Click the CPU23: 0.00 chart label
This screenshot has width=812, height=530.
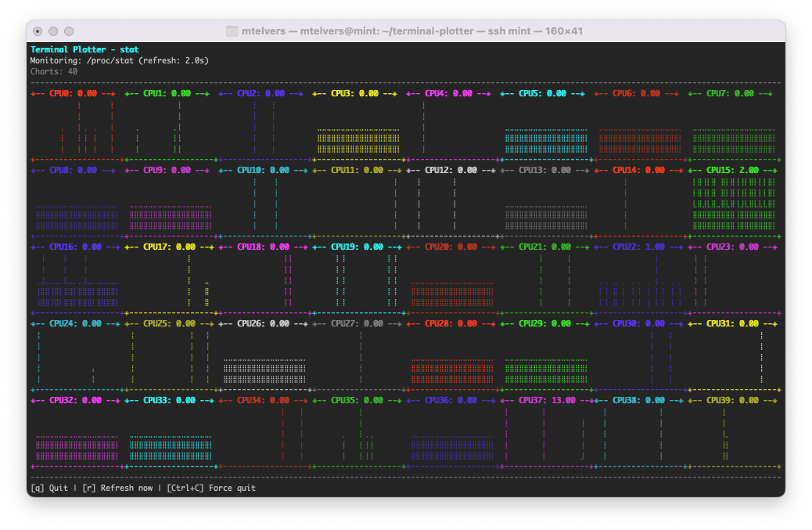tap(732, 247)
